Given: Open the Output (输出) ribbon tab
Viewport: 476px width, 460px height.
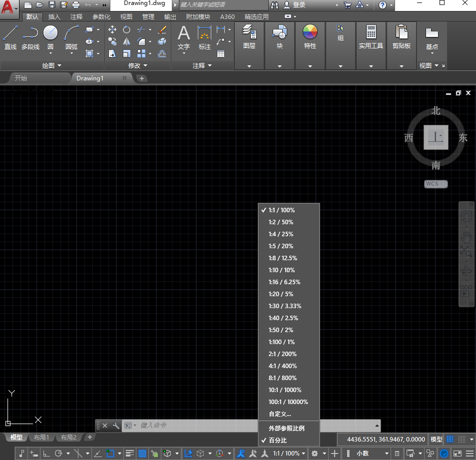Looking at the screenshot, I should pos(170,16).
